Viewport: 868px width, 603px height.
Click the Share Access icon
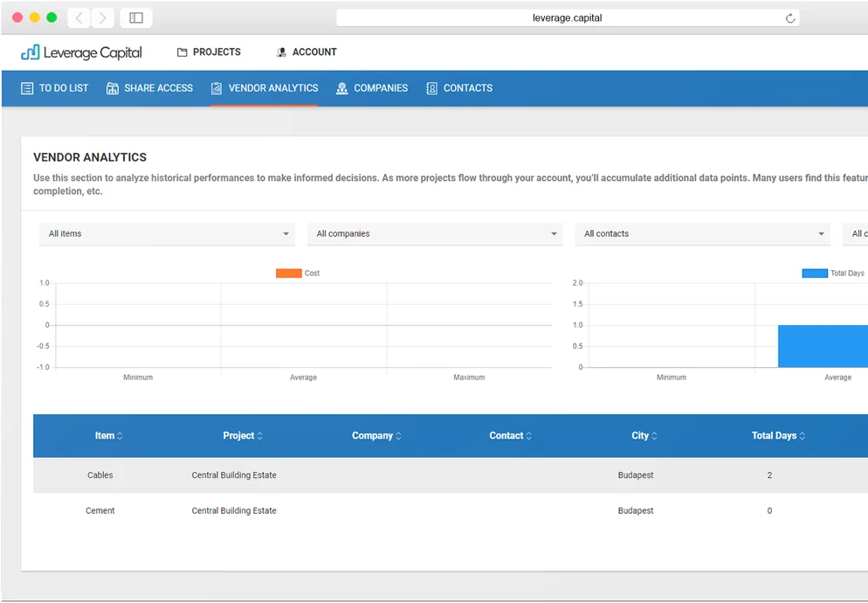click(113, 88)
